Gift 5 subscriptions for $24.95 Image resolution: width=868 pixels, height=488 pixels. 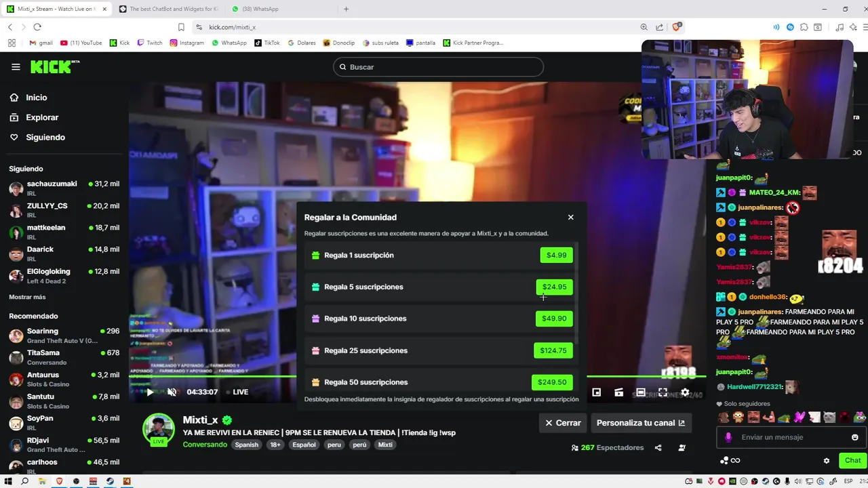(x=554, y=287)
